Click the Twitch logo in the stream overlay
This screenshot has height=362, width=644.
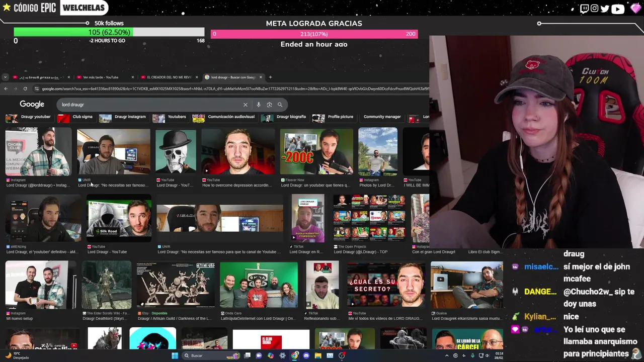584,8
